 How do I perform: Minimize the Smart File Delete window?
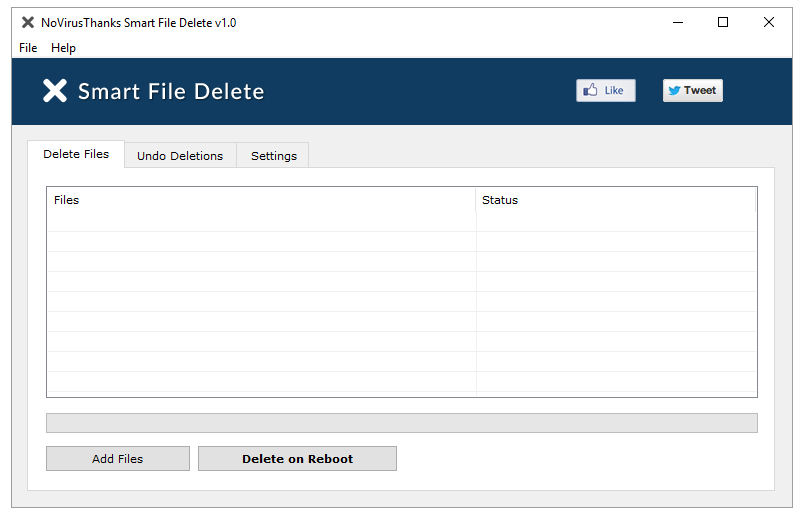[x=678, y=23]
